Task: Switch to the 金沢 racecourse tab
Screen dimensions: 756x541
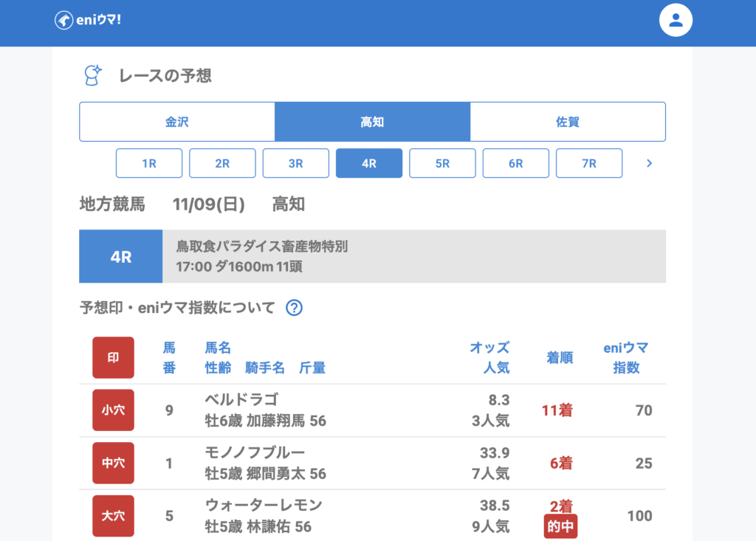Action: coord(177,122)
